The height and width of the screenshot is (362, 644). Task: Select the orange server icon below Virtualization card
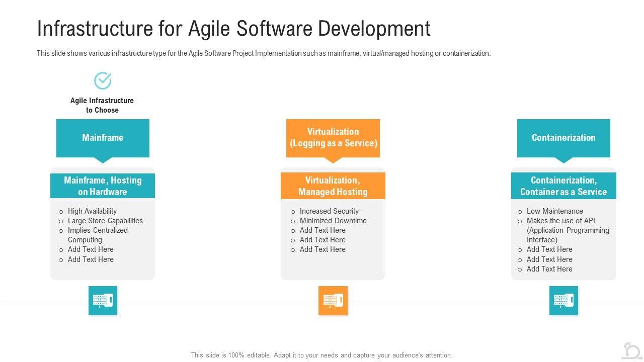(x=333, y=301)
